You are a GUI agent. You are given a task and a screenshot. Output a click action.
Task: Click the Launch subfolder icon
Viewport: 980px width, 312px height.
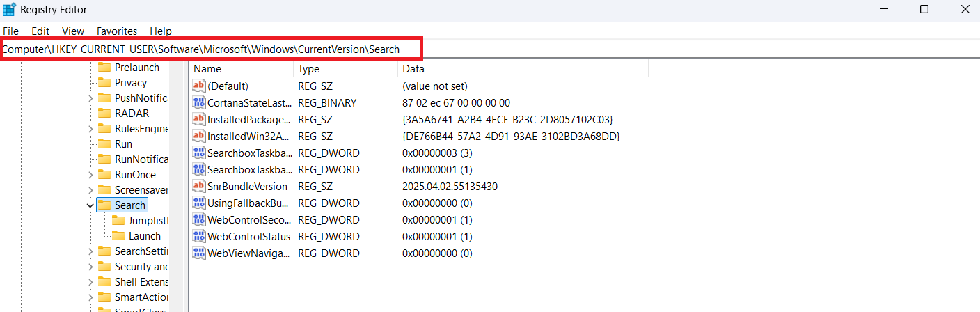tap(118, 235)
